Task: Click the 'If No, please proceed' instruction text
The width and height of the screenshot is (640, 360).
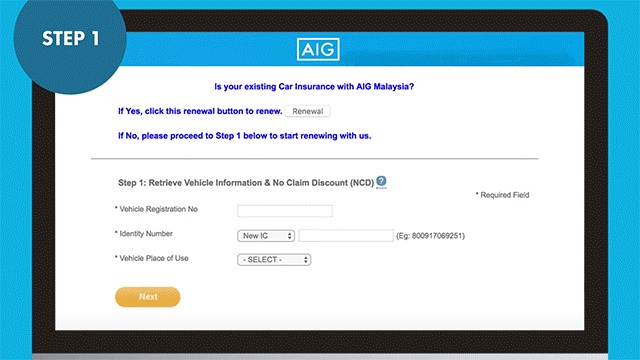Action: tap(245, 136)
